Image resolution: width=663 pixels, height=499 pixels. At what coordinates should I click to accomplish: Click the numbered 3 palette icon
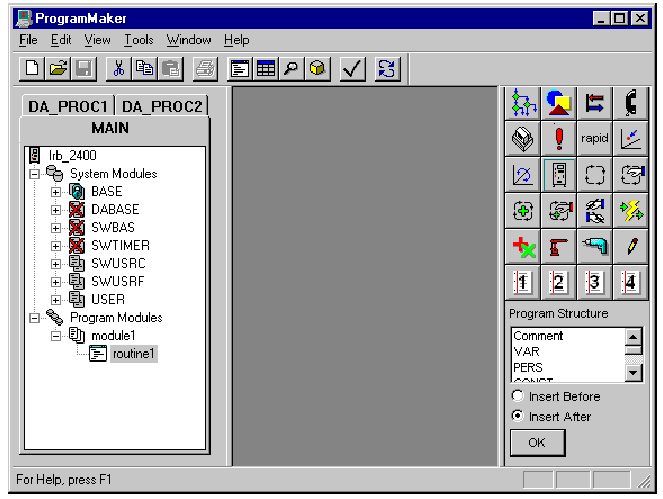pos(595,282)
